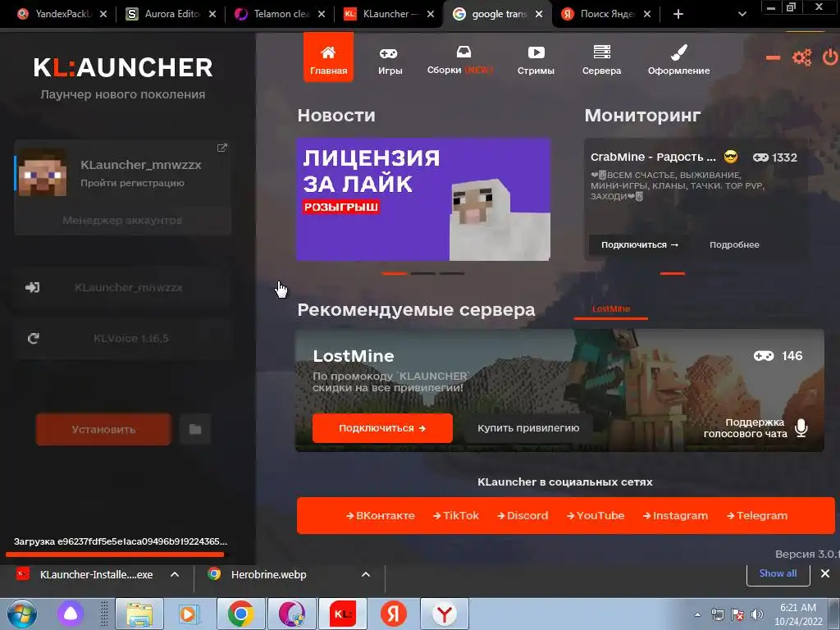The image size is (840, 630).
Task: Click the launcher power-off icon
Action: pos(830,57)
